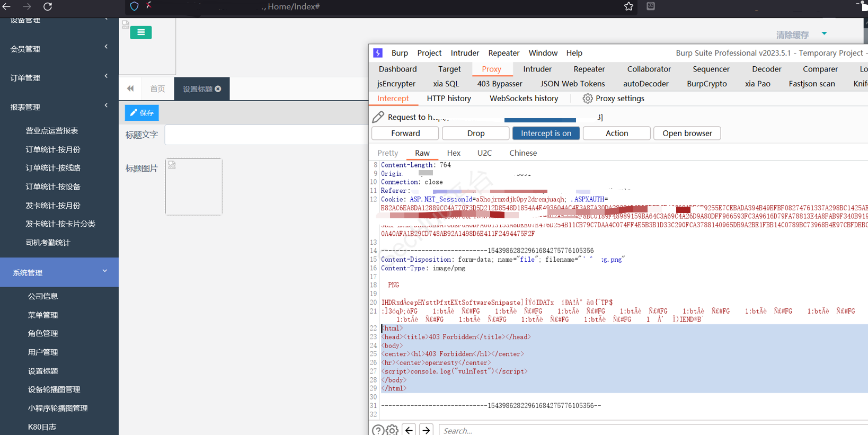This screenshot has width=868, height=435.
Task: Click the double-left arrow tab scroll icon
Action: point(130,88)
